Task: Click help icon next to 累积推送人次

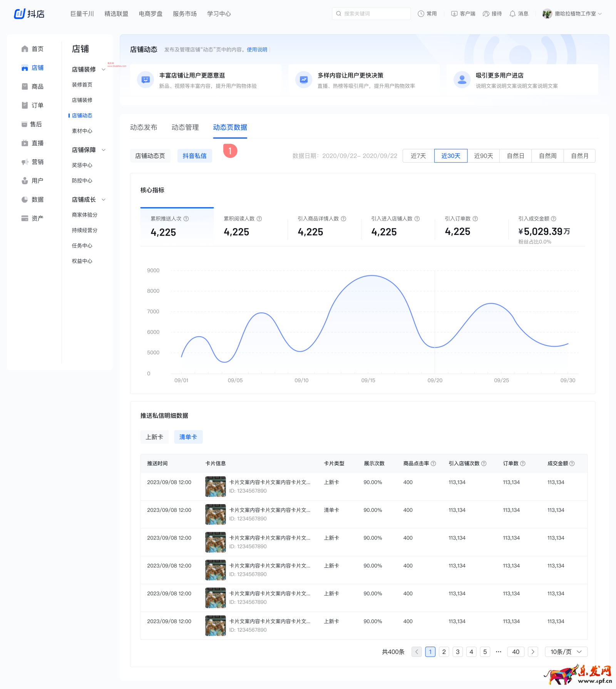Action: [186, 219]
